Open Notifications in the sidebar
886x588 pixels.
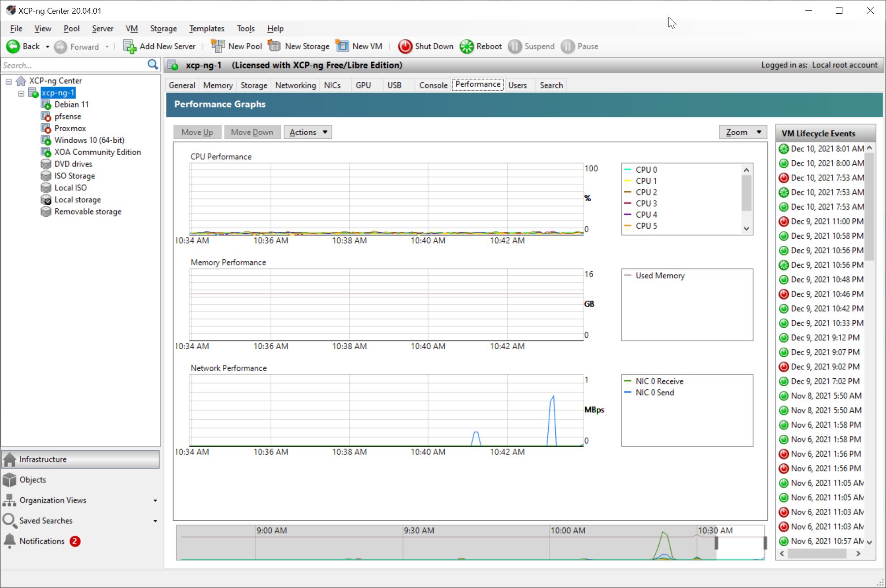pyautogui.click(x=42, y=541)
